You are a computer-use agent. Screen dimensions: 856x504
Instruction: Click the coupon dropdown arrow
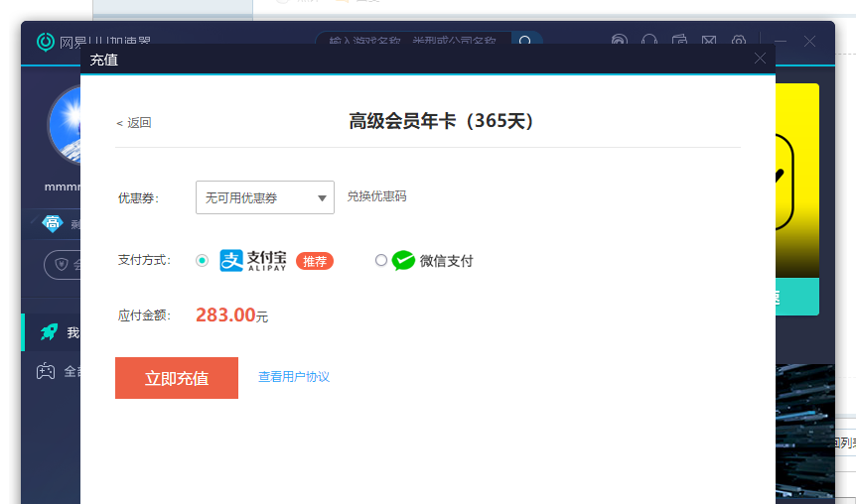(323, 198)
